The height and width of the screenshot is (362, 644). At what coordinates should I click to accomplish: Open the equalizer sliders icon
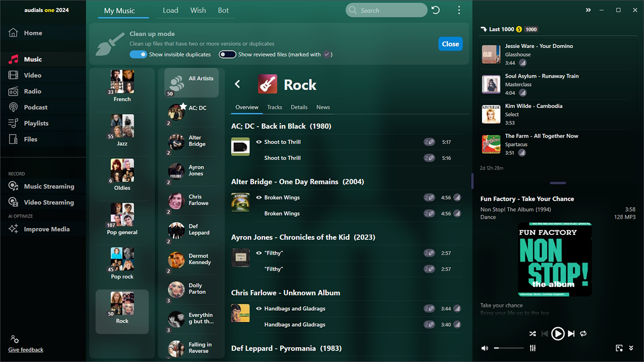coord(533,348)
